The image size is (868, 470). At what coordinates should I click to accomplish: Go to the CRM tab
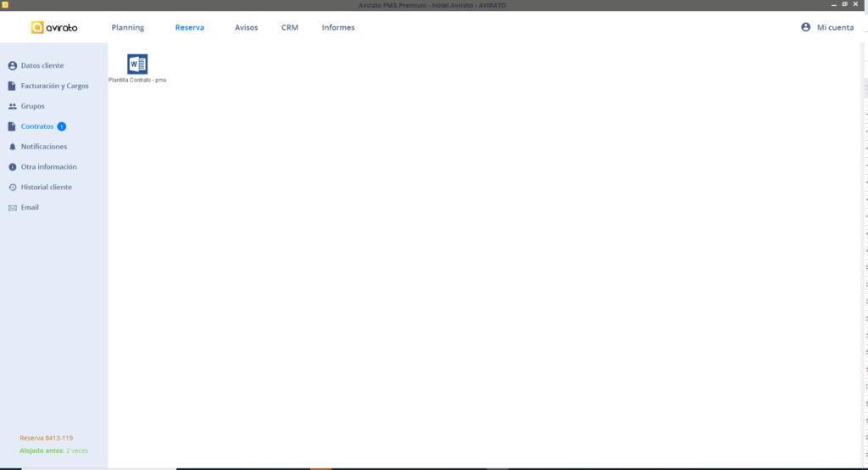click(x=290, y=27)
